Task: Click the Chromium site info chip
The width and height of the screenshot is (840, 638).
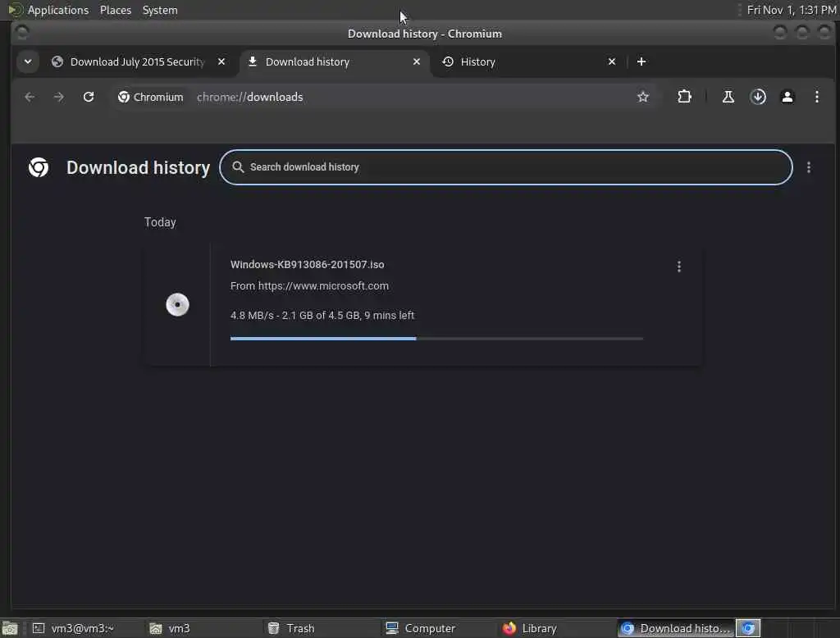Action: point(151,97)
